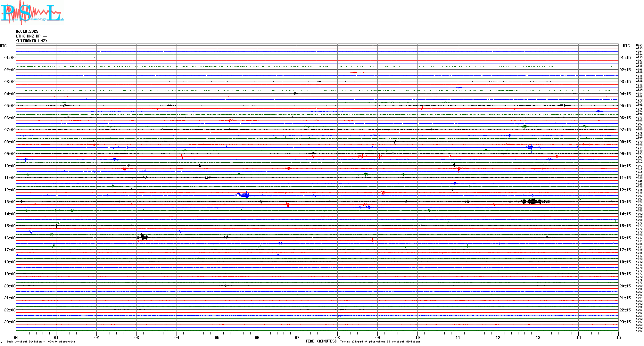Click the LTHK HNZ HP station label
Viewport: 644px width, 346px height.
tap(31, 36)
